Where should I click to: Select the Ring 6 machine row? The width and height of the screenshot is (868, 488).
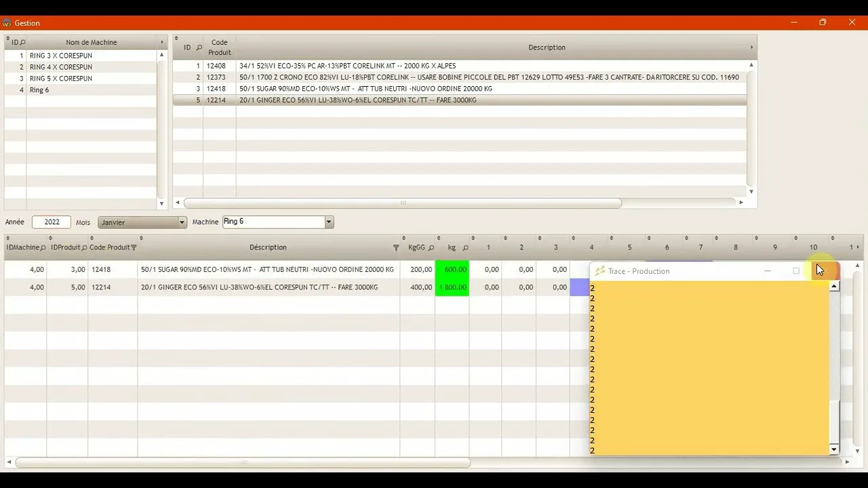tap(39, 90)
